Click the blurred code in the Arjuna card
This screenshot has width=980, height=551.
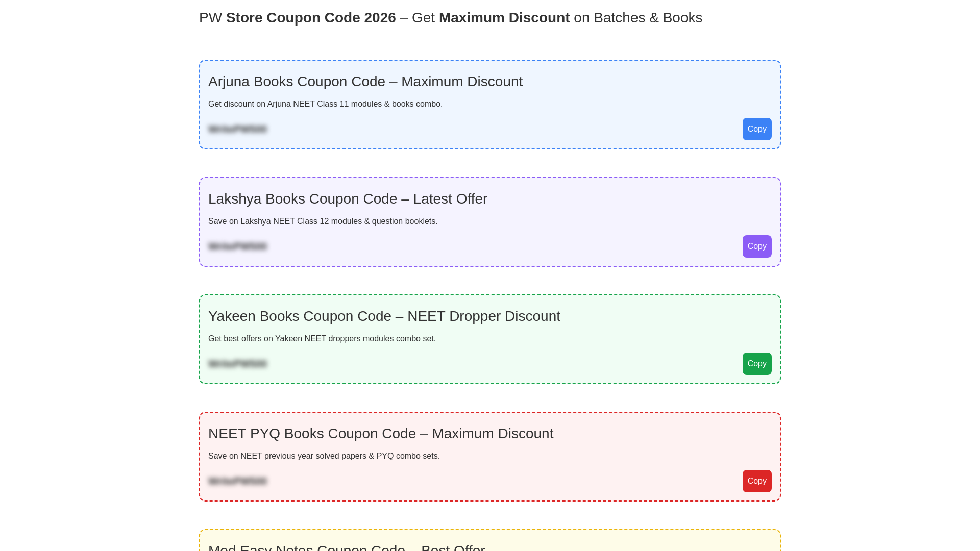click(238, 129)
